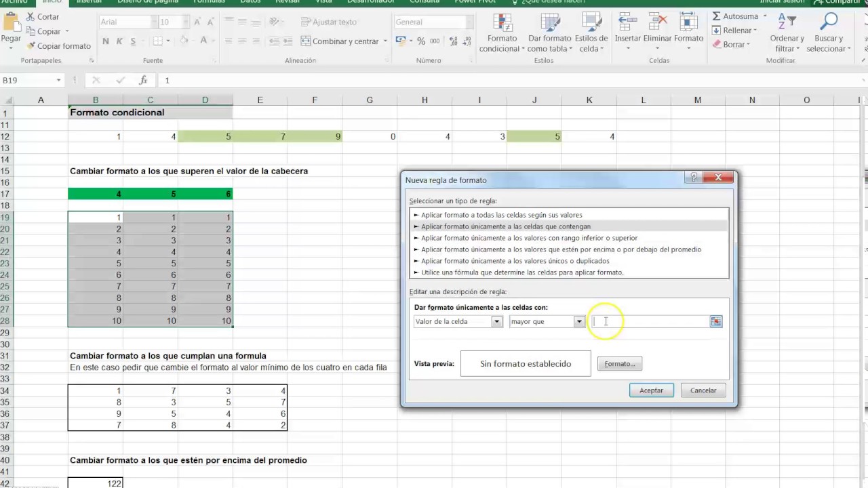Viewport: 868px width, 488px height.
Task: Click the Vista previa Sin formato establecido box
Action: 526,364
